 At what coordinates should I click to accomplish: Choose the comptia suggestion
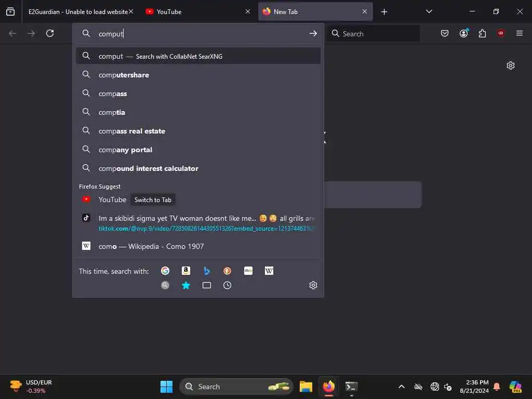[198, 112]
